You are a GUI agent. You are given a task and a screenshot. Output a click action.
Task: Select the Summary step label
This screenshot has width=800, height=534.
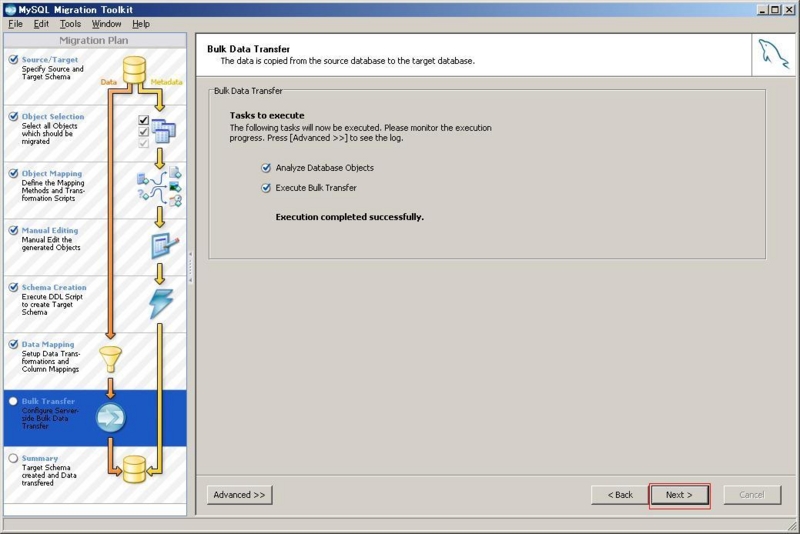pyautogui.click(x=40, y=459)
